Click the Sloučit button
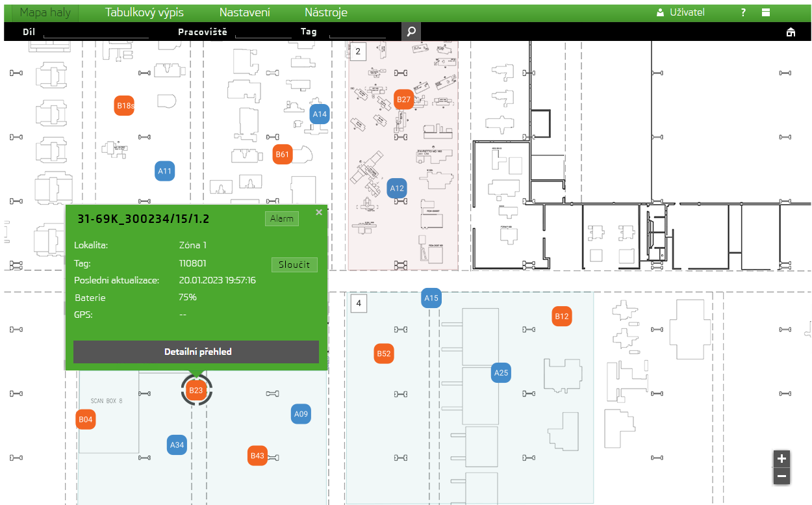The height and width of the screenshot is (505, 812). 294,265
